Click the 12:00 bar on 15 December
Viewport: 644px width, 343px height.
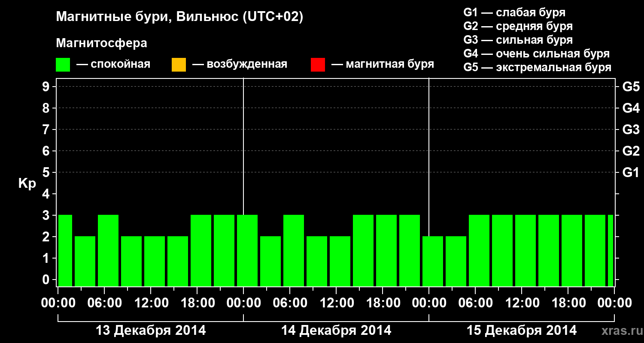(526, 250)
